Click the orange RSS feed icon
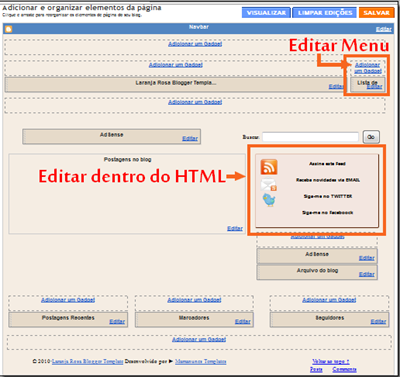Viewport: 400px width, 377px height. click(269, 167)
